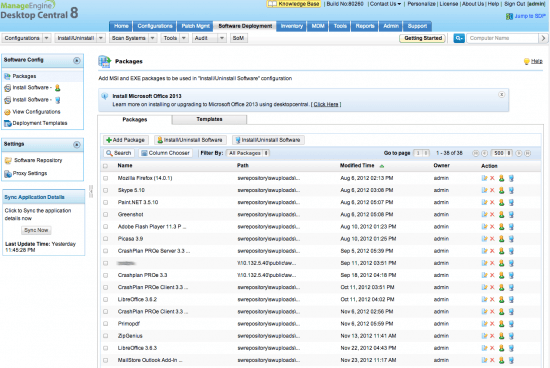The image size is (550, 368).
Task: Expand the Install/Uninstall dropdown arrow
Action: 101,38
